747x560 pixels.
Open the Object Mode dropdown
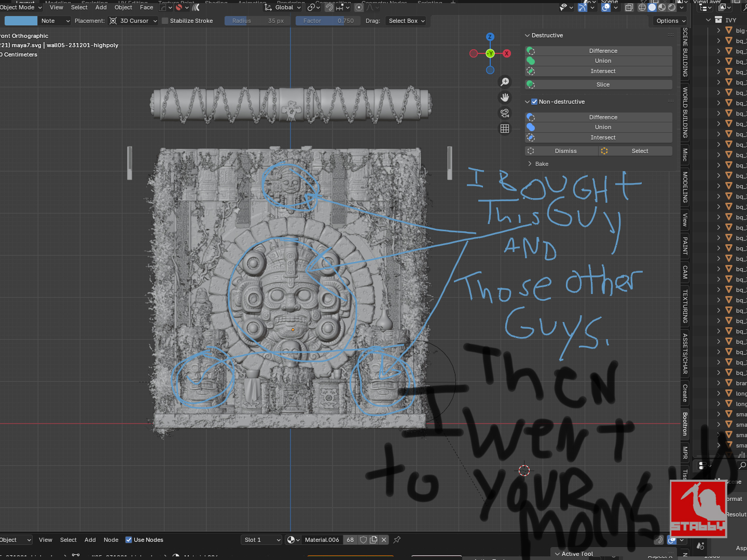click(x=21, y=7)
